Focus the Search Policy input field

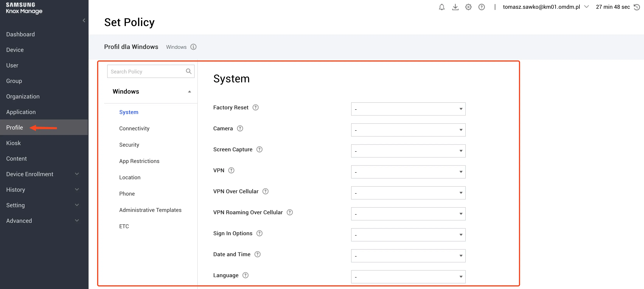[x=151, y=71]
